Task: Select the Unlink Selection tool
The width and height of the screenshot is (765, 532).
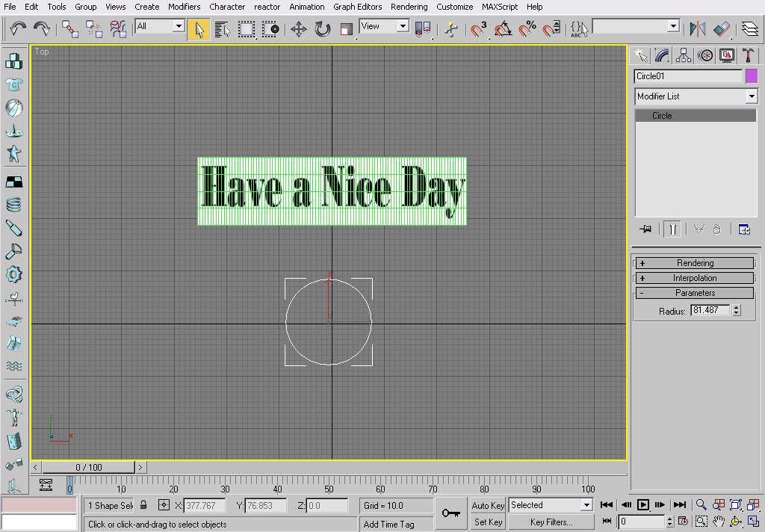Action: pyautogui.click(x=94, y=29)
